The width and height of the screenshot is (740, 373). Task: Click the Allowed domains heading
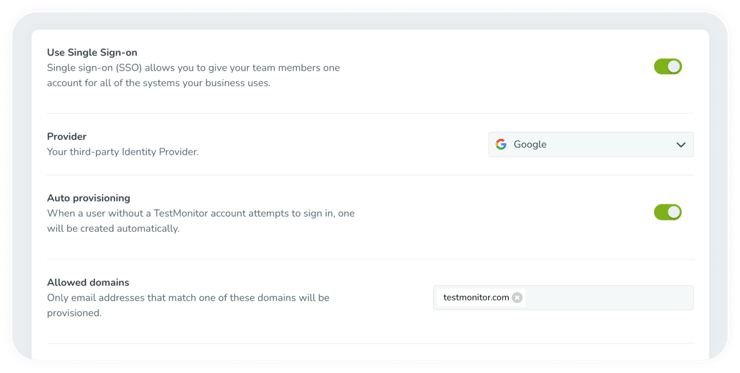[x=88, y=282]
